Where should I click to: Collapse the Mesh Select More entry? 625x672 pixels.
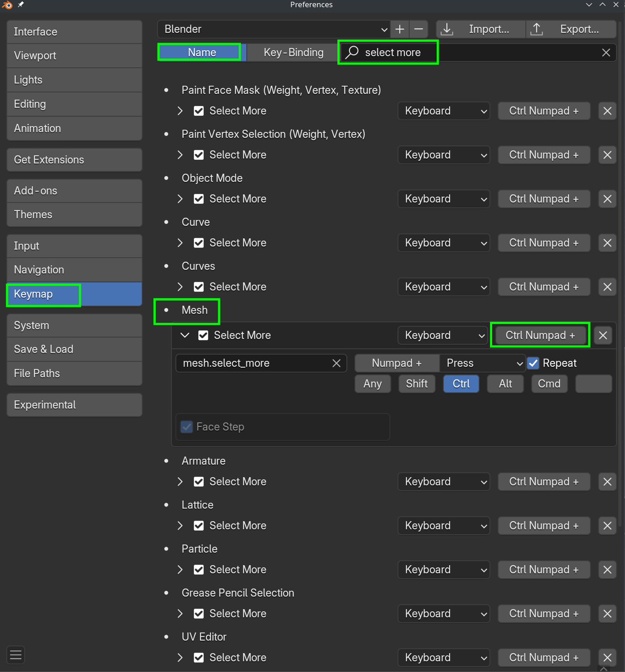point(185,336)
